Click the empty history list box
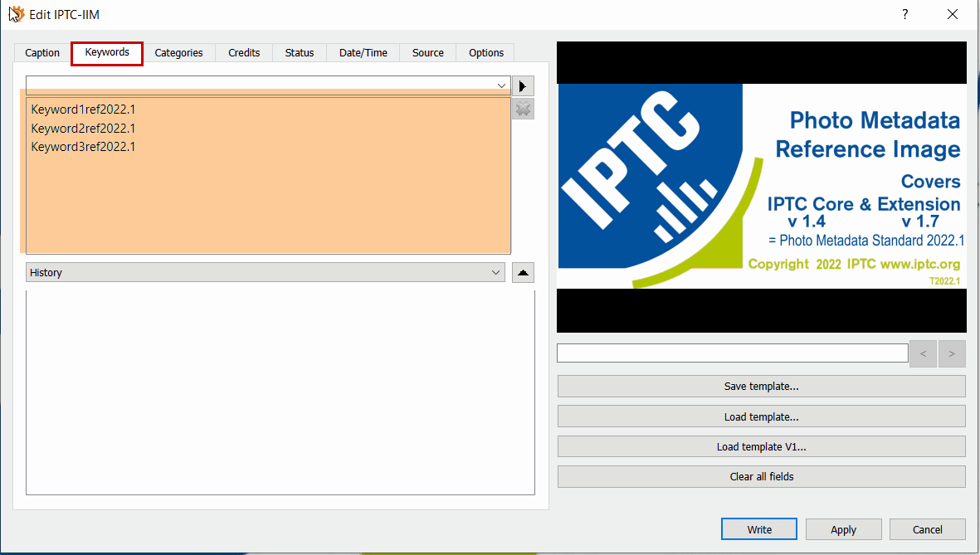The image size is (980, 555). [280, 392]
